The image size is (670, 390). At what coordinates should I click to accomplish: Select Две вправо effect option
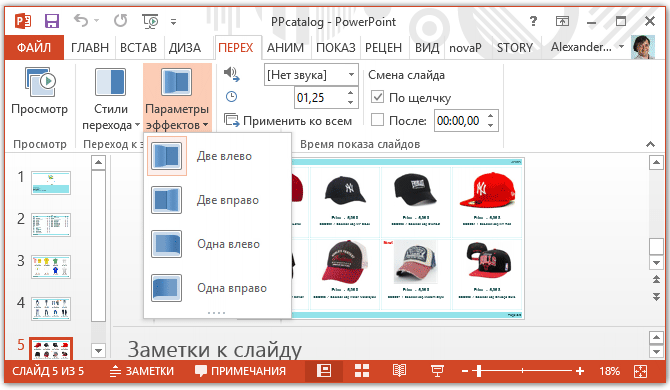(218, 200)
